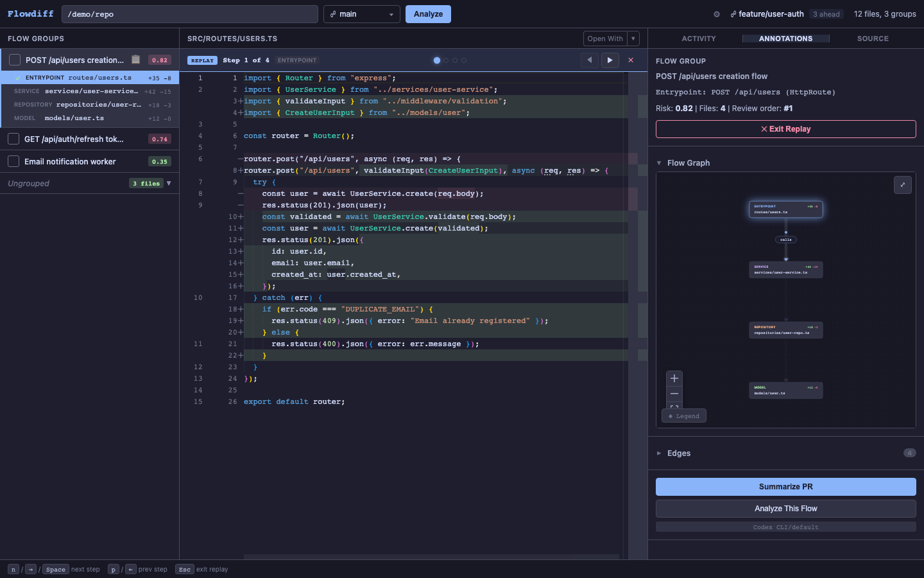Expand the flow graph to fullscreen
The height and width of the screenshot is (578, 924).
click(903, 185)
